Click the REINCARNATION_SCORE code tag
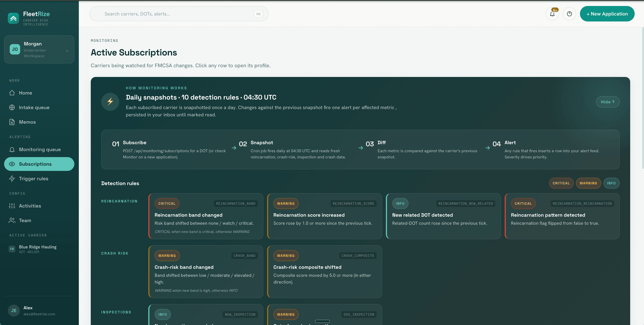The height and width of the screenshot is (325, 644). click(353, 204)
